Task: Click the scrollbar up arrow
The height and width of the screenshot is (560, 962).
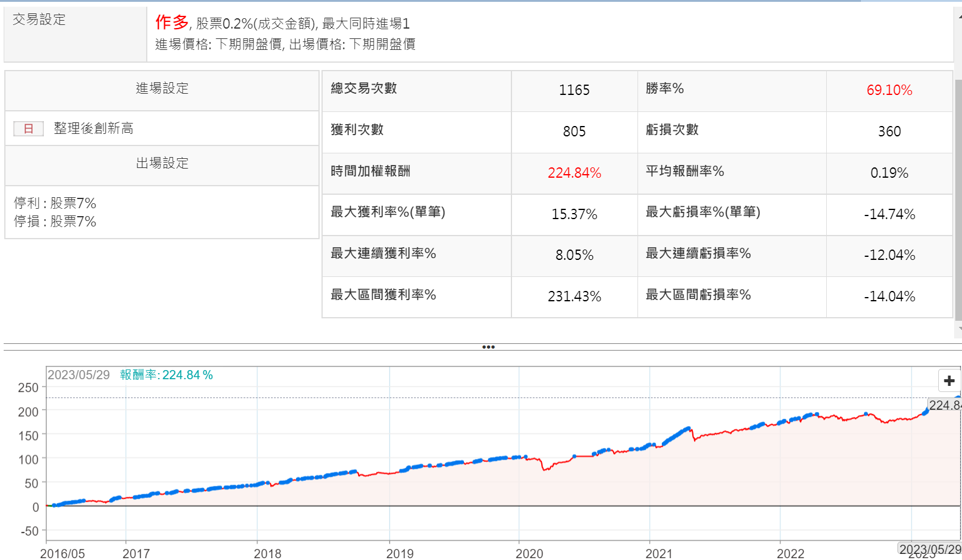Action: (959, 17)
